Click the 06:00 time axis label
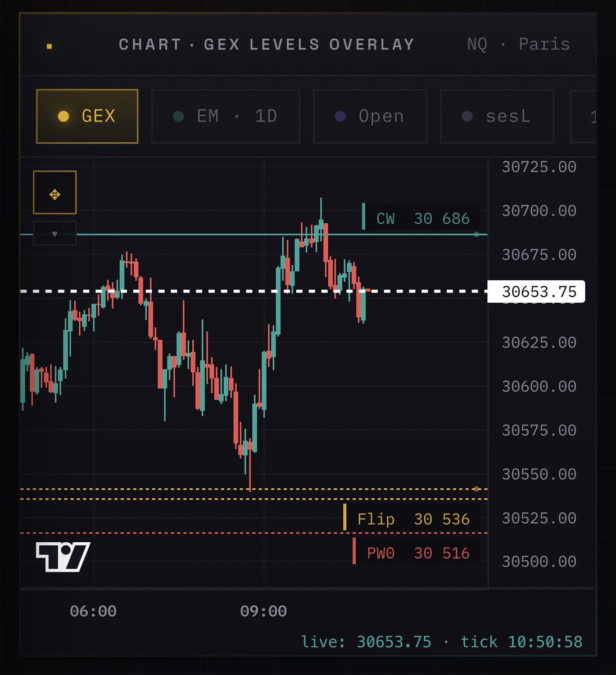Viewport: 616px width, 675px height. [93, 611]
